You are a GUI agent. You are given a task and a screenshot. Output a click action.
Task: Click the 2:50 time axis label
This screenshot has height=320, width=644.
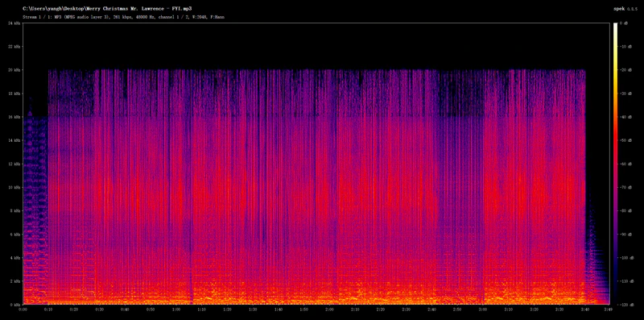pos(458,309)
